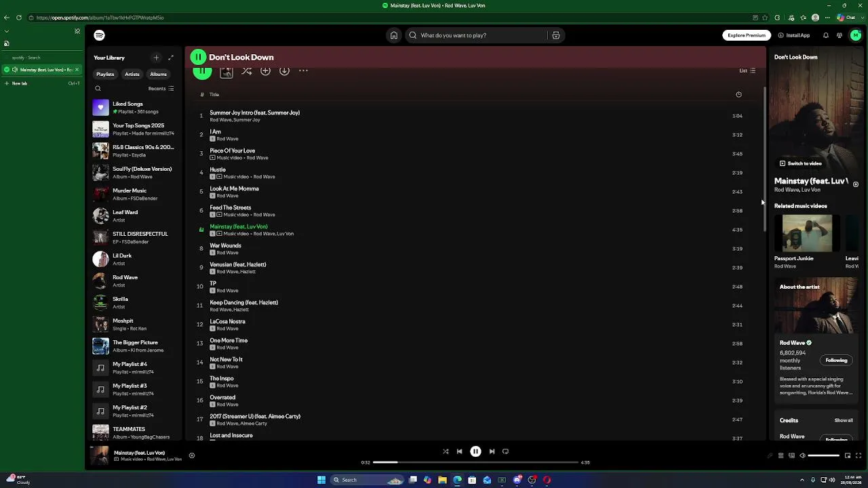Toggle album shuffle in the action bar
868x488 pixels.
point(246,70)
